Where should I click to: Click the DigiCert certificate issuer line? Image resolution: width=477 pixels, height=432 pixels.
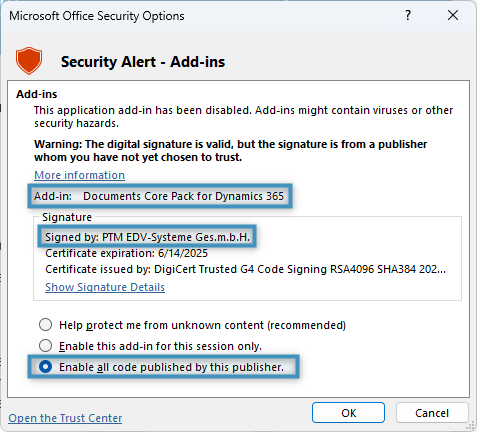point(245,269)
